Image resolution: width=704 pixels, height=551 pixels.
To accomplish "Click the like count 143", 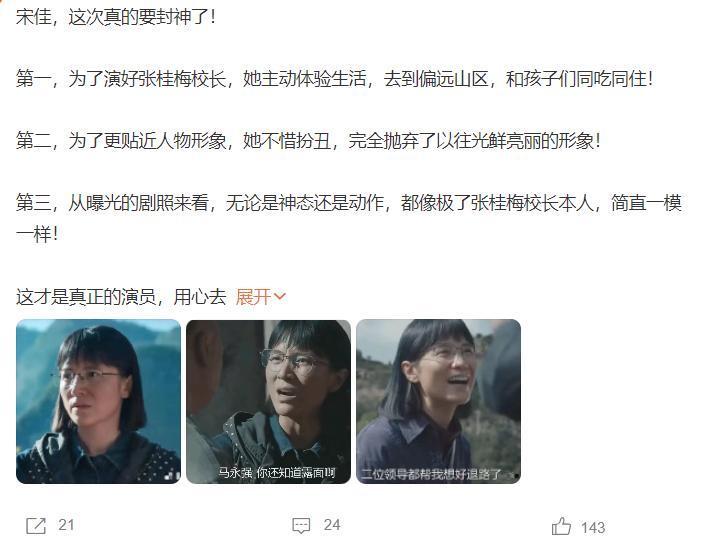I will [593, 528].
